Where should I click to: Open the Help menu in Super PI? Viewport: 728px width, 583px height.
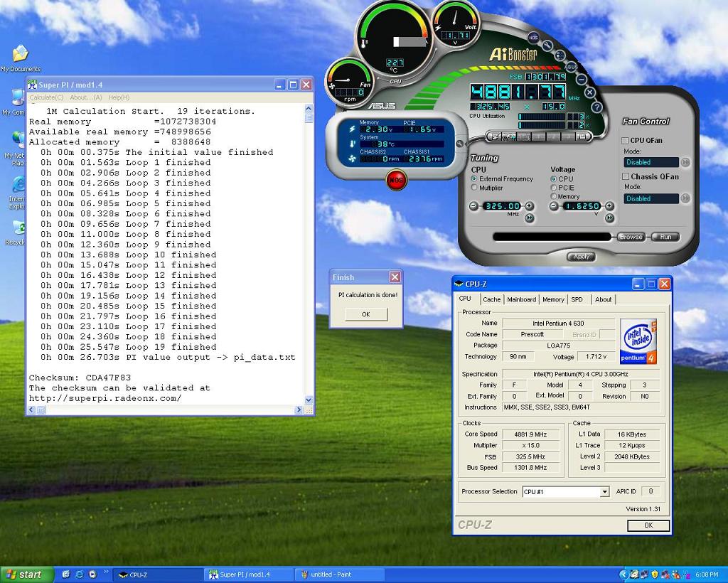[119, 97]
